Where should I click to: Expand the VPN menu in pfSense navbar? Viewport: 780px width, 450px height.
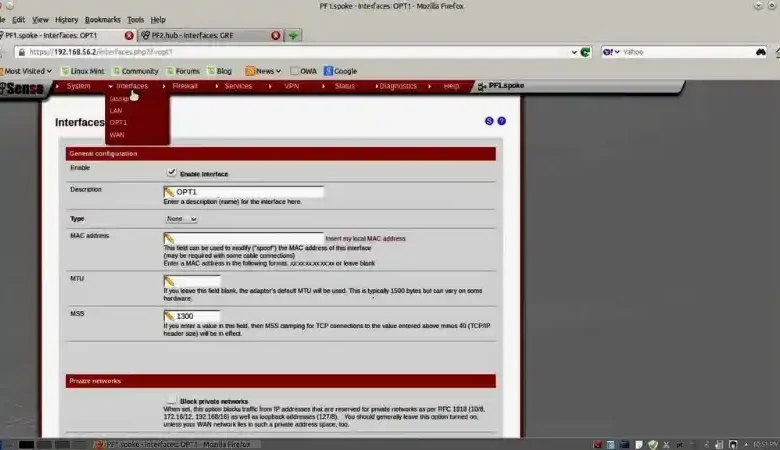tap(292, 86)
